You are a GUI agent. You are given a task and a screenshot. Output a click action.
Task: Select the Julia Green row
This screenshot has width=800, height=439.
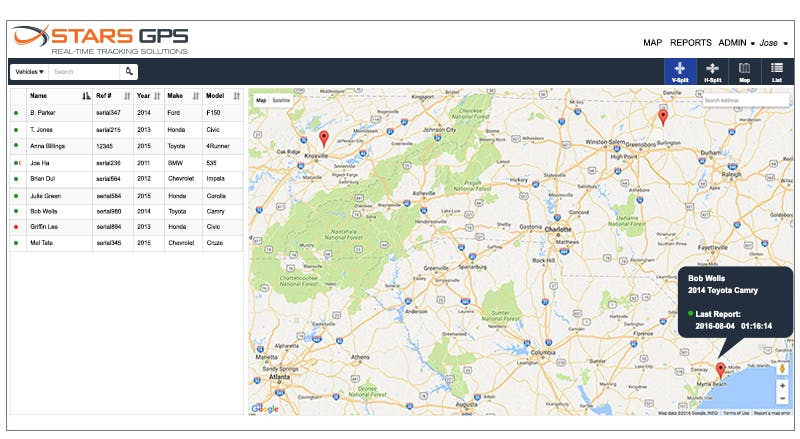[x=127, y=196]
